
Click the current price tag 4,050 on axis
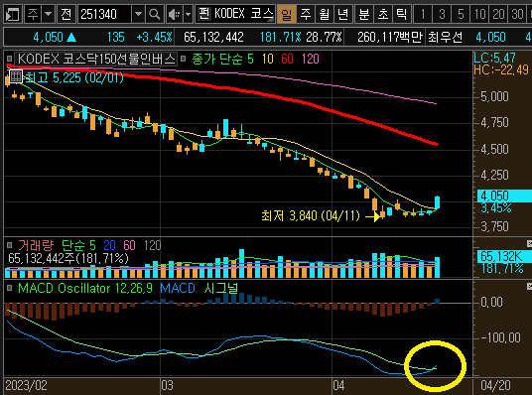point(504,196)
